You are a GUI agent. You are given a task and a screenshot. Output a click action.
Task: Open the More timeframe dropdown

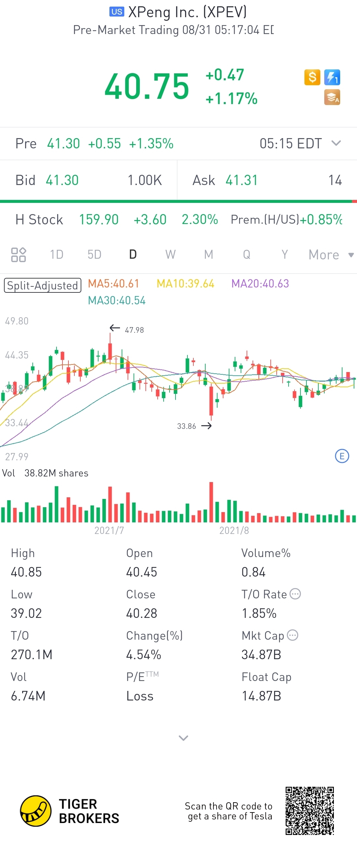(331, 255)
